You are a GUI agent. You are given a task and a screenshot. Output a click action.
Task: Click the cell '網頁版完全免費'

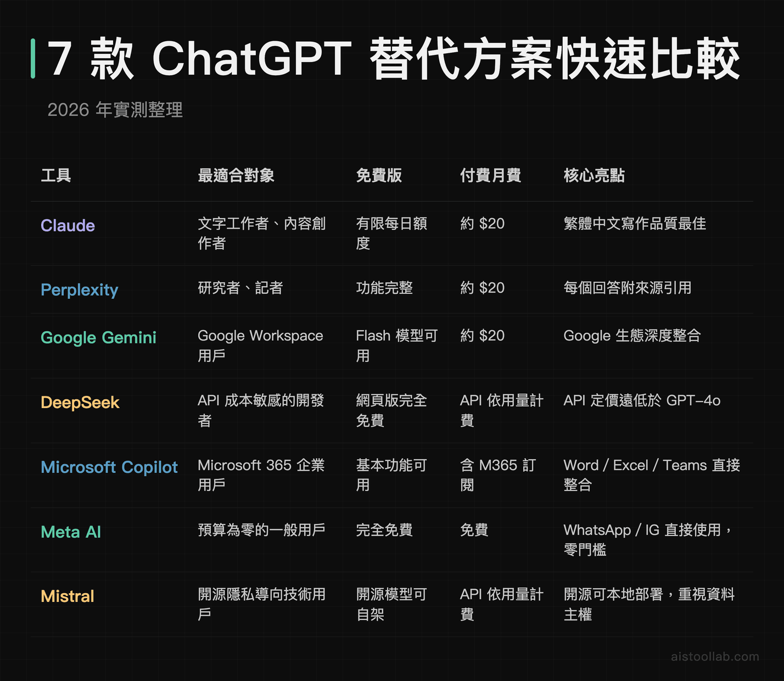click(391, 410)
